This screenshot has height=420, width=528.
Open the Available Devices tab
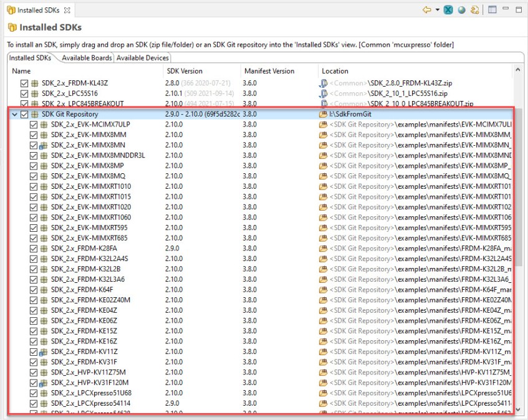142,58
